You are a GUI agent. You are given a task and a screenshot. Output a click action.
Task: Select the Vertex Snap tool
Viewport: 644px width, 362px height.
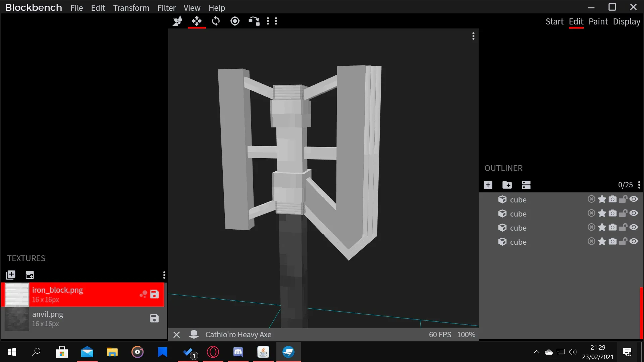tap(254, 21)
